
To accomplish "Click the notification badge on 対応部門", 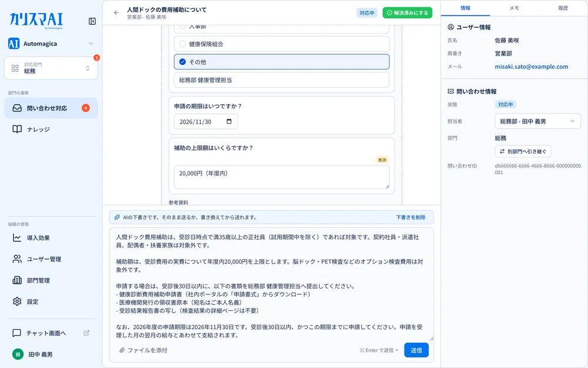I will tap(96, 58).
